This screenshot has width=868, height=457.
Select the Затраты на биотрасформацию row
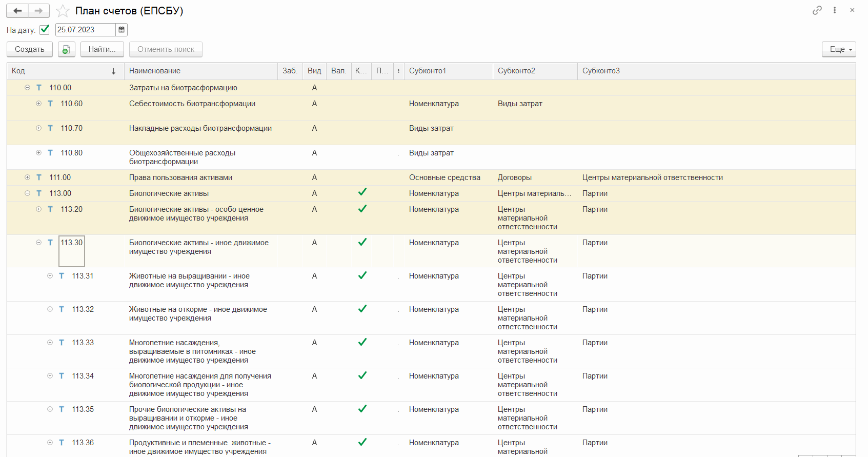[x=431, y=88]
